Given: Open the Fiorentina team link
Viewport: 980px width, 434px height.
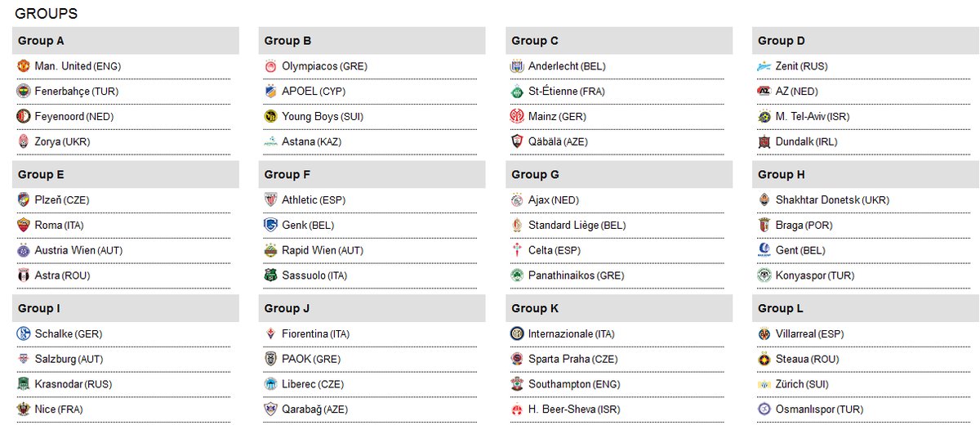Looking at the screenshot, I should coord(305,334).
